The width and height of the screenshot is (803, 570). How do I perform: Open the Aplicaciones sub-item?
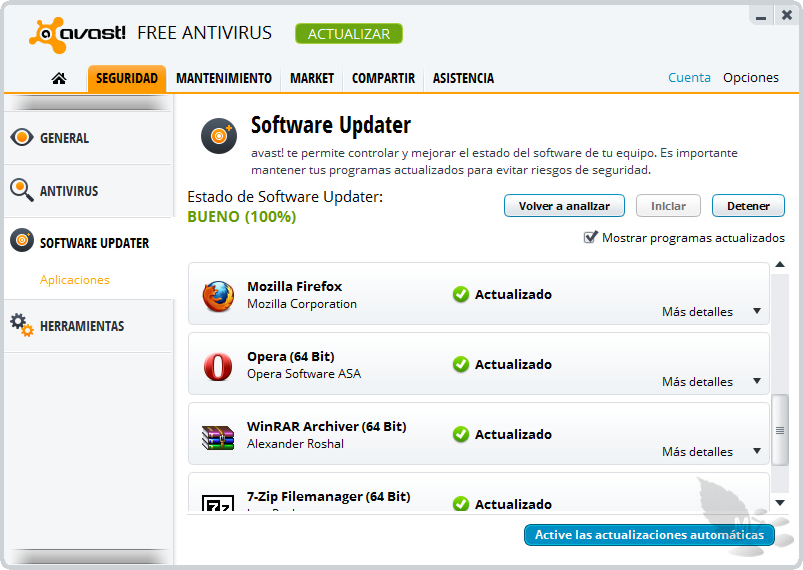[x=75, y=280]
